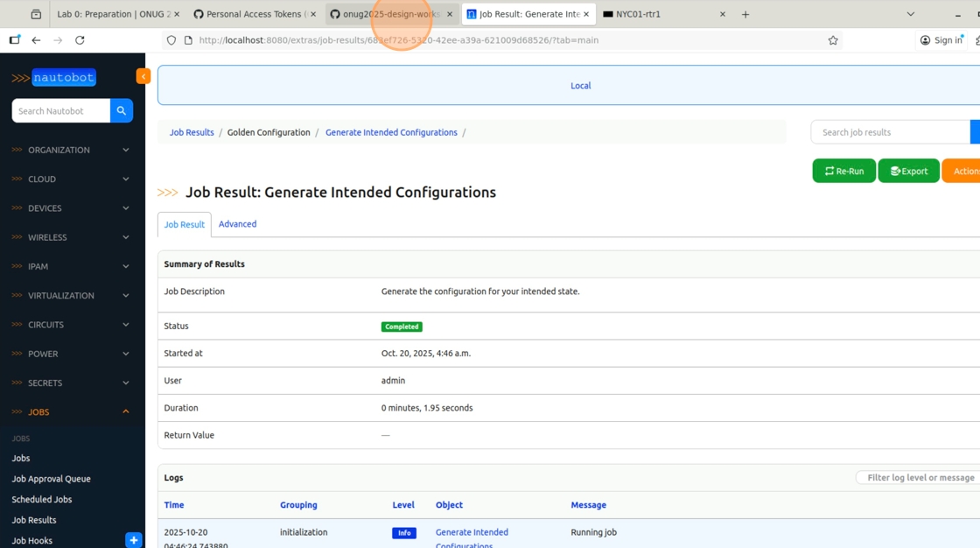This screenshot has height=548, width=980.
Task: Click the Re-Run button
Action: pyautogui.click(x=843, y=171)
